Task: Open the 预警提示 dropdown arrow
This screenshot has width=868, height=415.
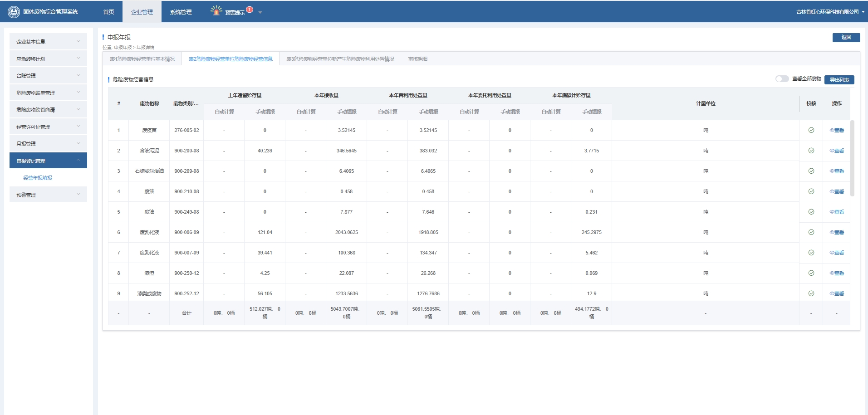Action: (260, 13)
